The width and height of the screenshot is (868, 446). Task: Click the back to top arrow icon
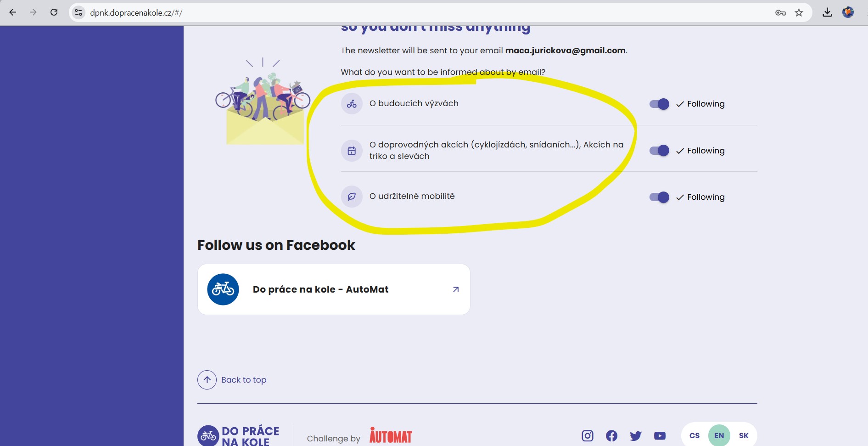click(207, 380)
